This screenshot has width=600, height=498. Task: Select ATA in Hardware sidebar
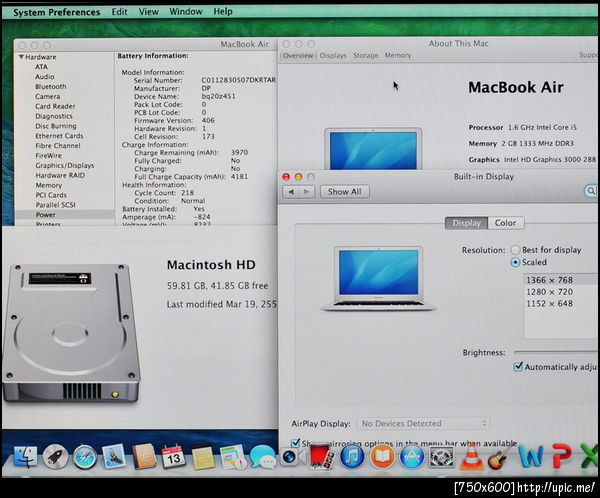(x=41, y=67)
